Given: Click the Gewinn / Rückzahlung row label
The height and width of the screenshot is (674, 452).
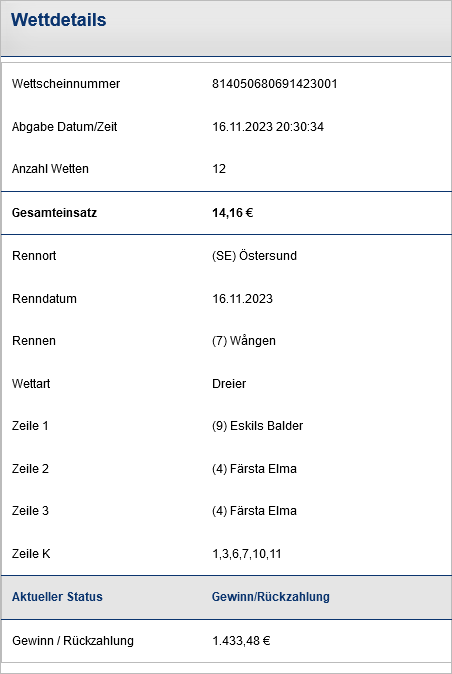Looking at the screenshot, I should click(73, 641).
